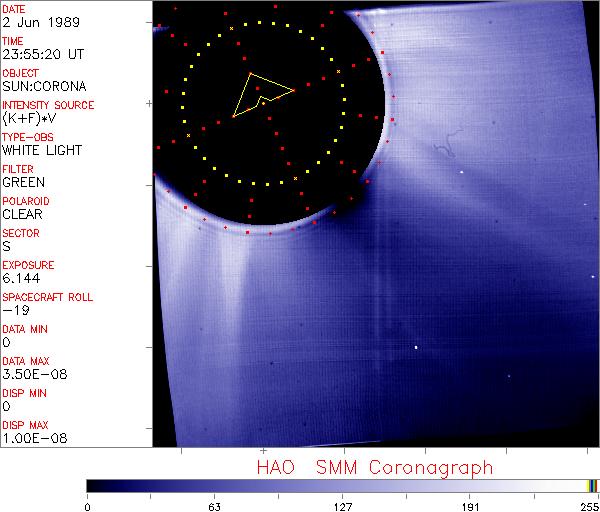The height and width of the screenshot is (512, 600).
Task: Click the INTENSITY SOURCE label
Action: [x=48, y=105]
